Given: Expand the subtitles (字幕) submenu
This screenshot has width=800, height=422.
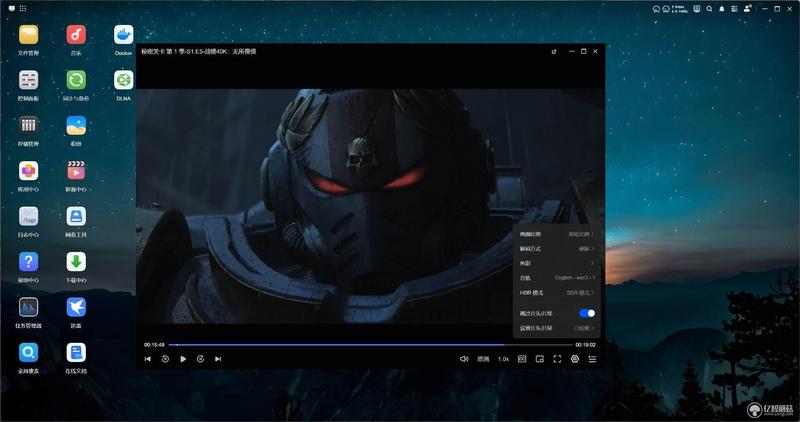Looking at the screenshot, I should (557, 263).
